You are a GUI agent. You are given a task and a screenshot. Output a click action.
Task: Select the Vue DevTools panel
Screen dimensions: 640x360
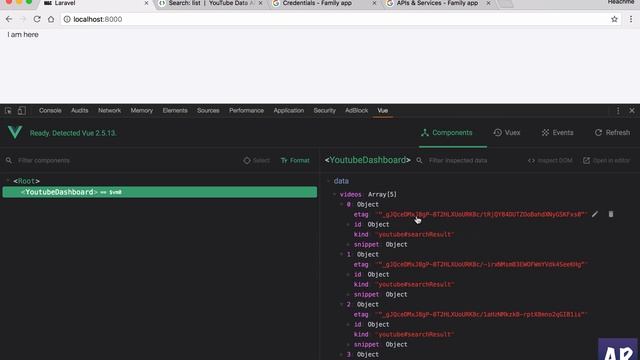tap(382, 111)
